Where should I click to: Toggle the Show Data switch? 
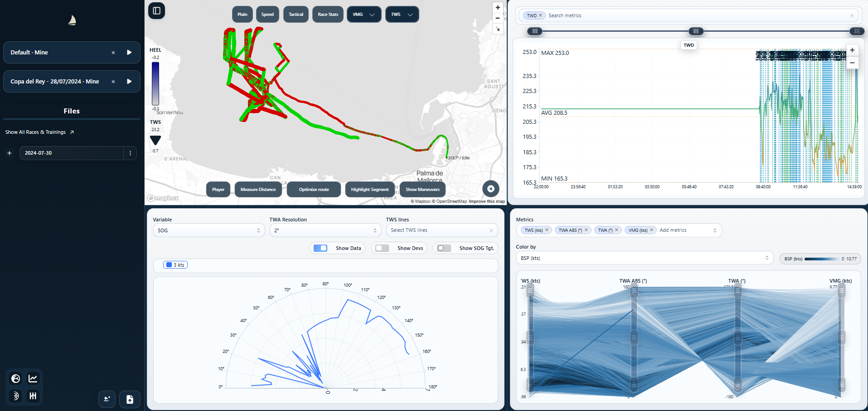point(320,248)
